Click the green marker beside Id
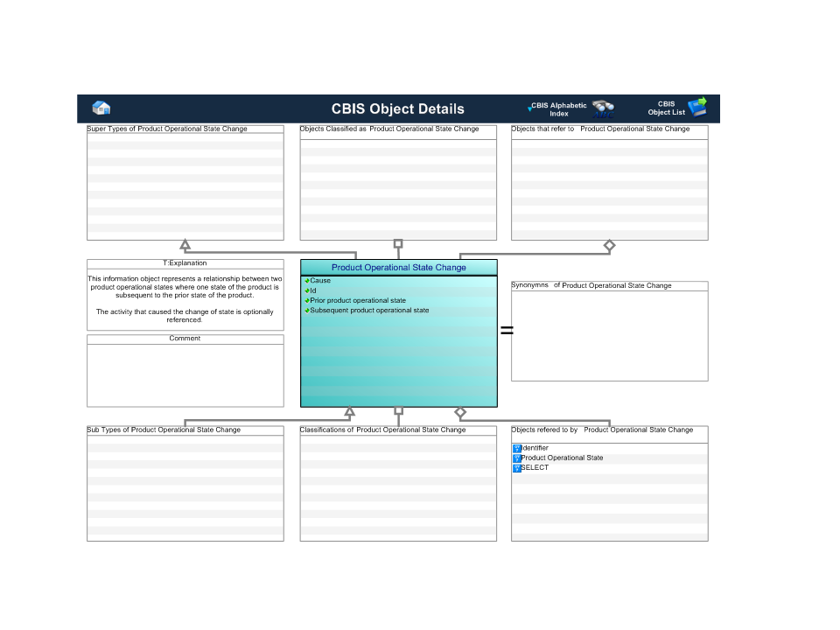 tap(307, 290)
